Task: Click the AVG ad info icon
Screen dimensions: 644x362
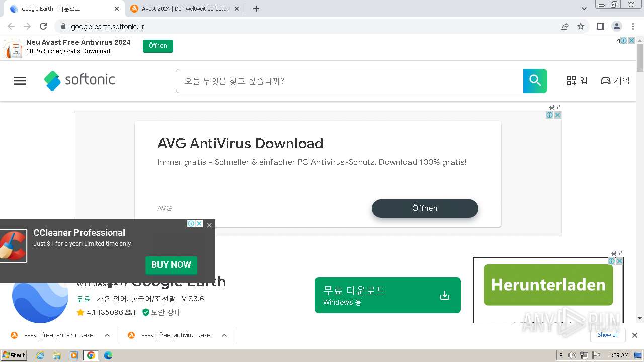Action: [x=550, y=115]
